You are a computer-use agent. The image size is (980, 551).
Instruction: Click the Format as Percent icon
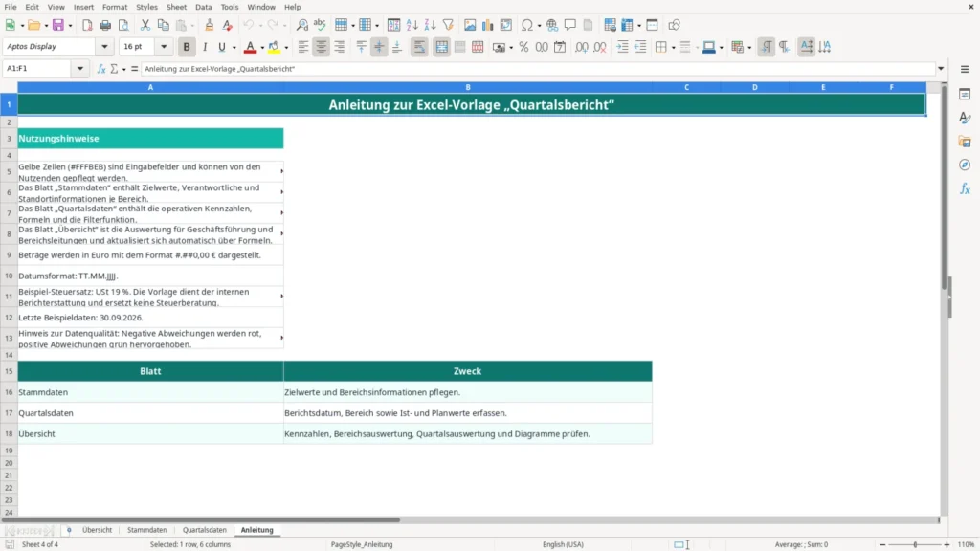pos(523,47)
